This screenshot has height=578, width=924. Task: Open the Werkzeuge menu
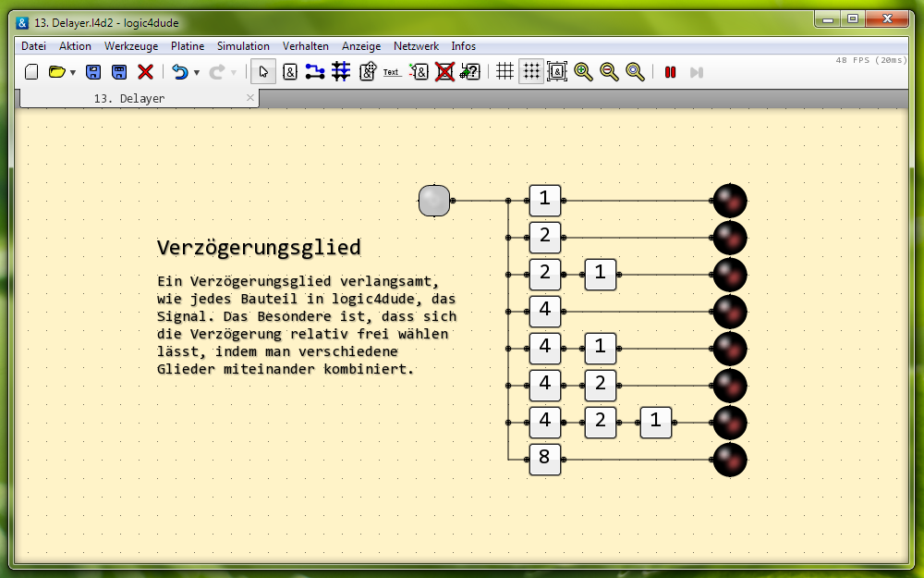tap(131, 46)
